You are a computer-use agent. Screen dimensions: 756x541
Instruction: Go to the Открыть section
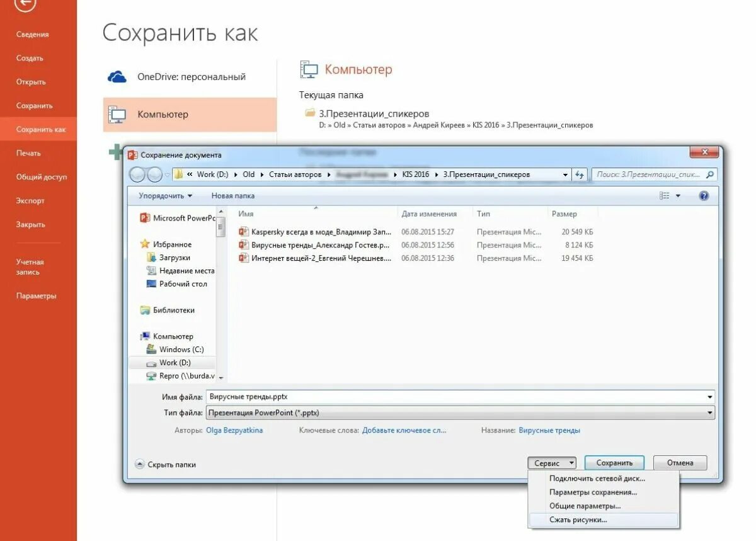click(31, 82)
